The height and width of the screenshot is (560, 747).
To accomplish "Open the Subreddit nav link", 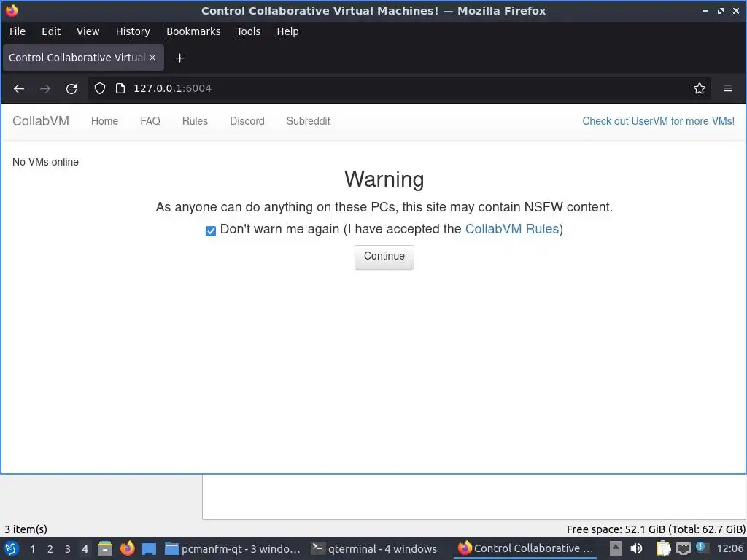I will (309, 121).
